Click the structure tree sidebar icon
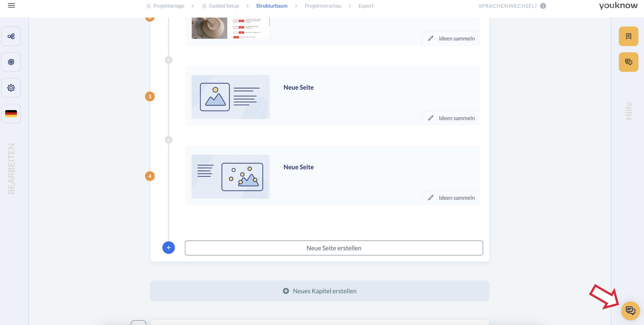The image size is (644, 325). [x=11, y=37]
